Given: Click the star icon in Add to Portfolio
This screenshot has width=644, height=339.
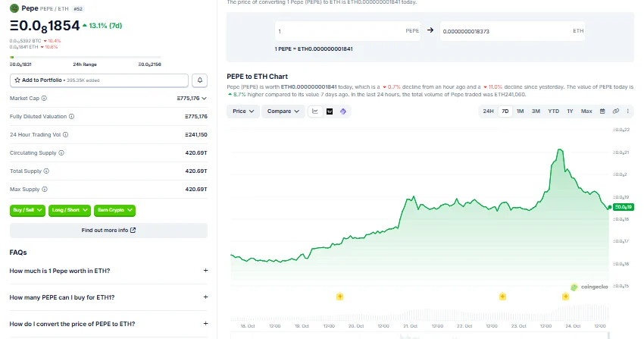Looking at the screenshot, I should (17, 80).
